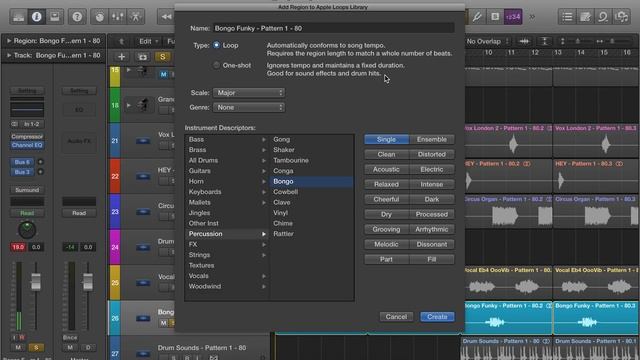This screenshot has width=640, height=360.
Task: Open the Genre dropdown set to None
Action: (x=249, y=107)
